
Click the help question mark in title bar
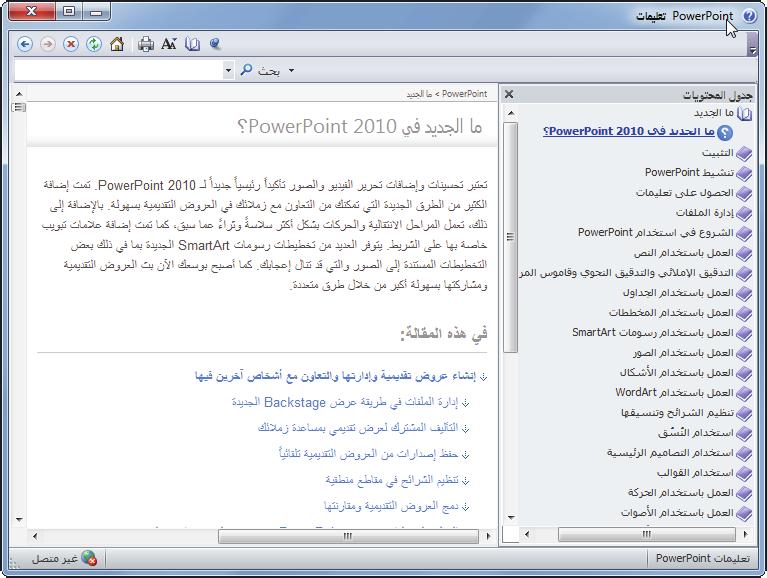pyautogui.click(x=749, y=16)
